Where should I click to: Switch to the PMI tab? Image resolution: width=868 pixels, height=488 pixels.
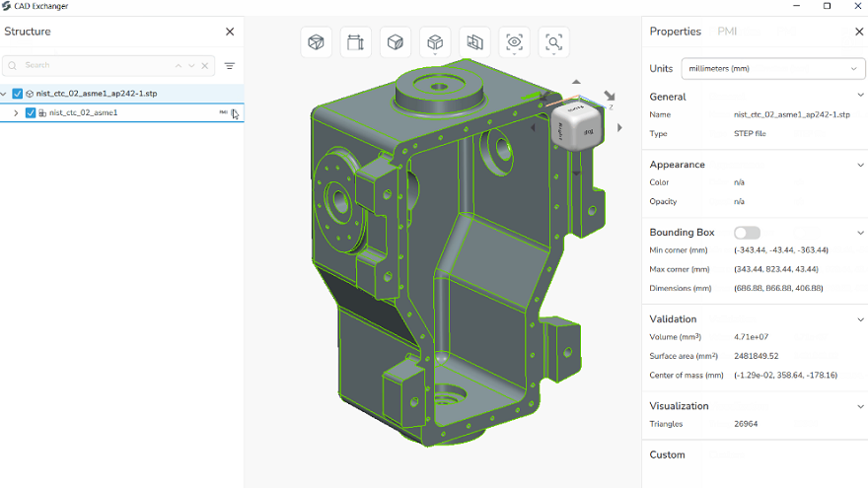[x=727, y=32]
